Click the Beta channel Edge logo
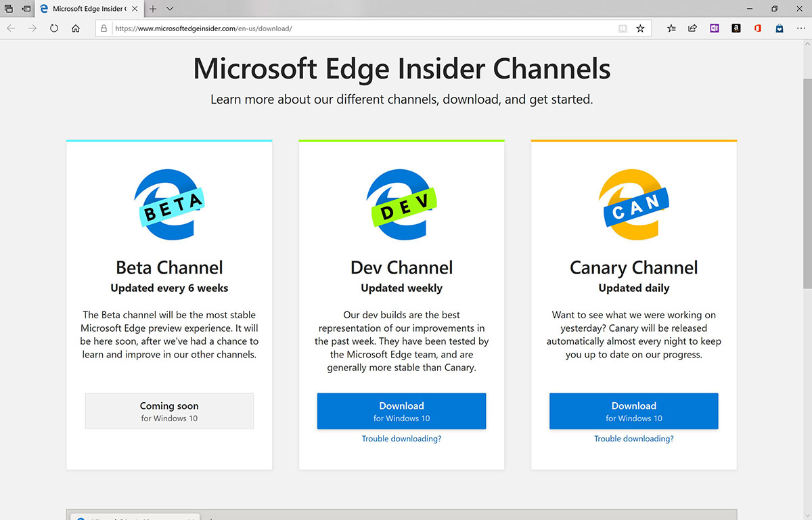 [x=169, y=204]
